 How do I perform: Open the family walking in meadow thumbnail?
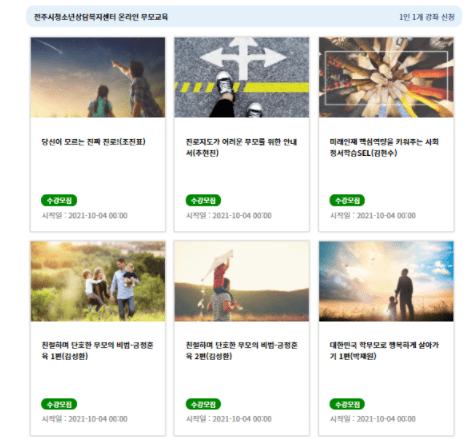coord(98,281)
